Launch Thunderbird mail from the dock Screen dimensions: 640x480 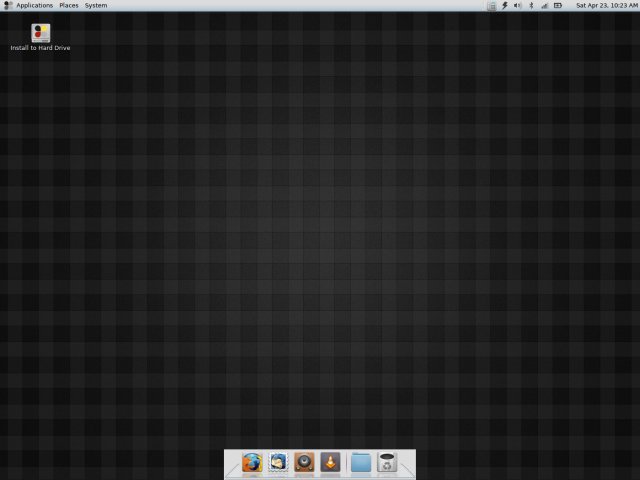click(278, 462)
